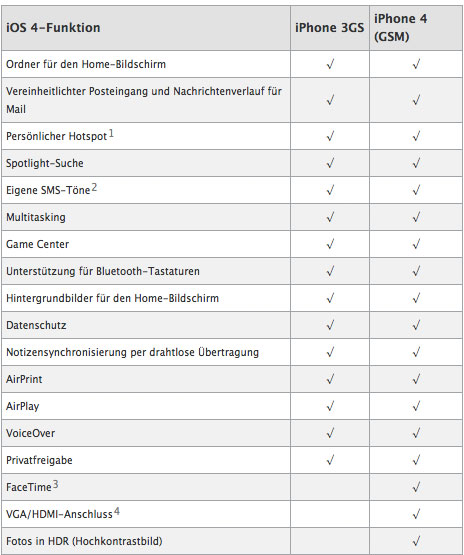
Task: Click the iPhone 3GS checkmark for VoiceOver
Action: tap(330, 433)
